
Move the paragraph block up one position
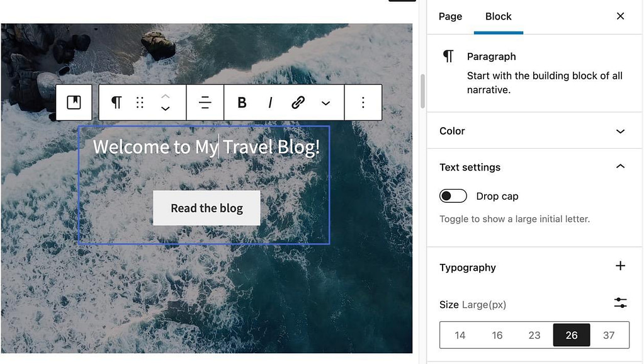click(165, 96)
